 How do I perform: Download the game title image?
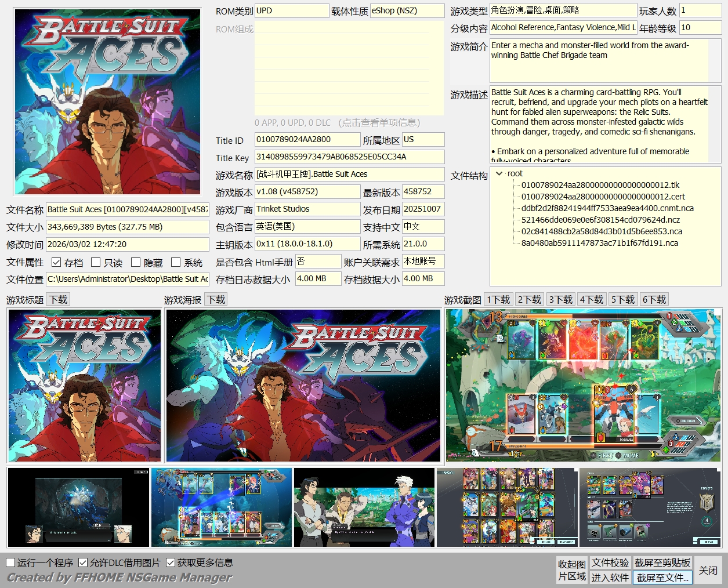tap(58, 300)
